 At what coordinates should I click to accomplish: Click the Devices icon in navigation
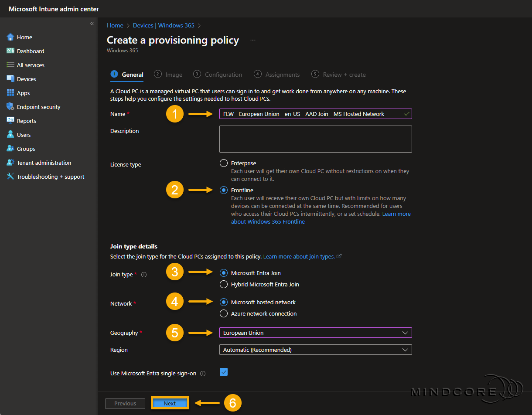10,79
